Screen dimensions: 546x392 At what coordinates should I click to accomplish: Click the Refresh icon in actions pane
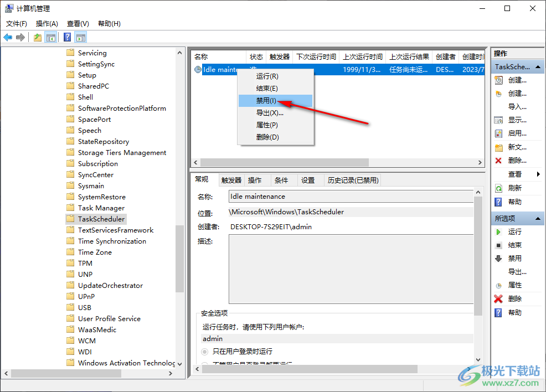498,188
